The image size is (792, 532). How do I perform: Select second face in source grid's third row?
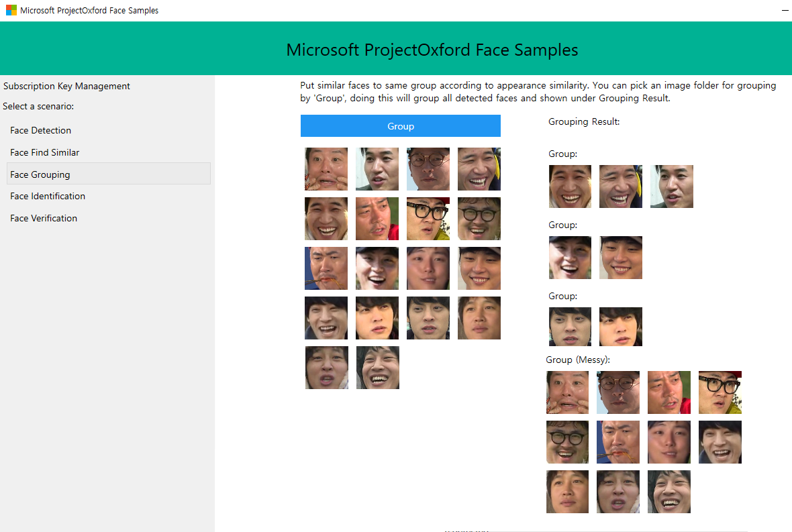pyautogui.click(x=377, y=268)
